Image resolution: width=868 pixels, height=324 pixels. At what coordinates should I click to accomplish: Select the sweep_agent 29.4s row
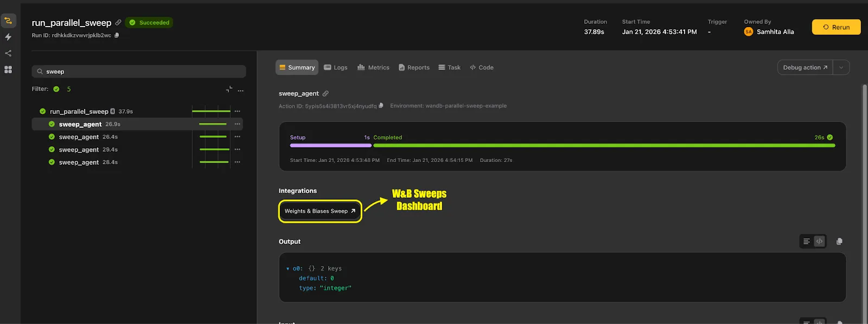(x=137, y=150)
